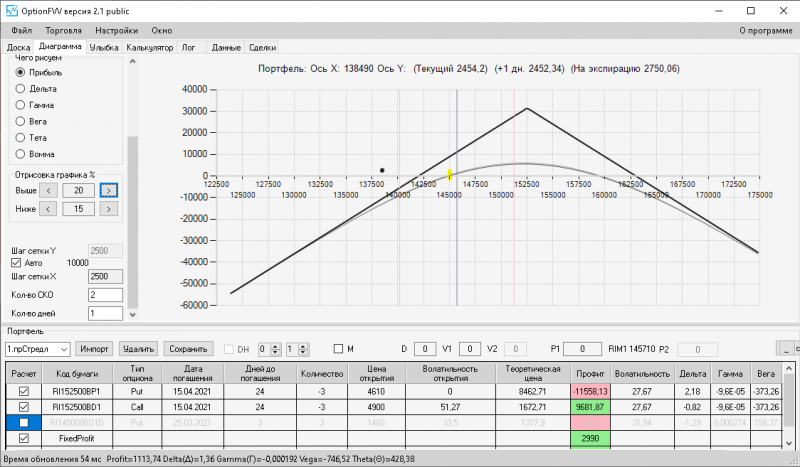The width and height of the screenshot is (800, 467).
Task: Enable the M checkbox in portfolio bar
Action: [338, 349]
